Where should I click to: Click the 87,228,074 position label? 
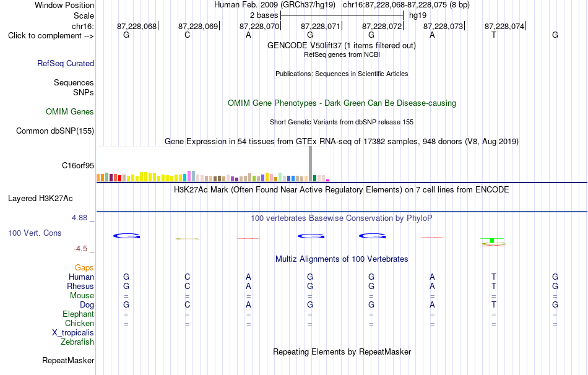504,26
